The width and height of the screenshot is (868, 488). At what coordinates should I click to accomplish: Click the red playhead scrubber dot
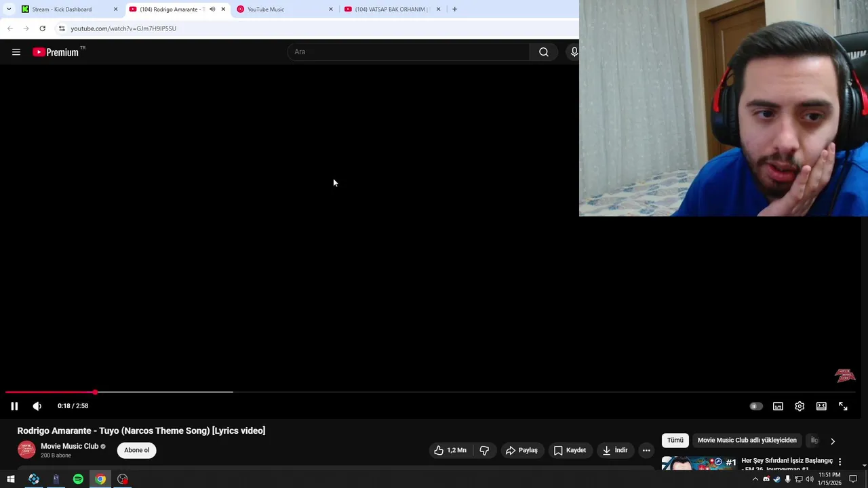tap(95, 392)
